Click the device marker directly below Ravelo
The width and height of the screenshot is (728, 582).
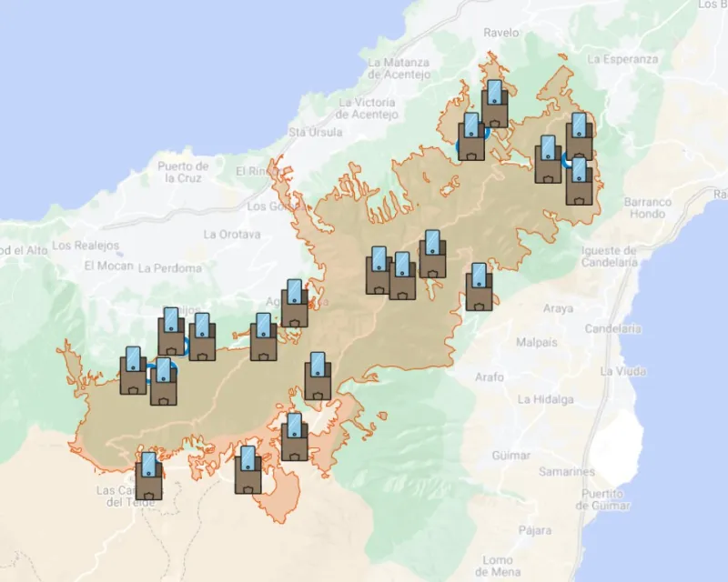[x=495, y=104]
